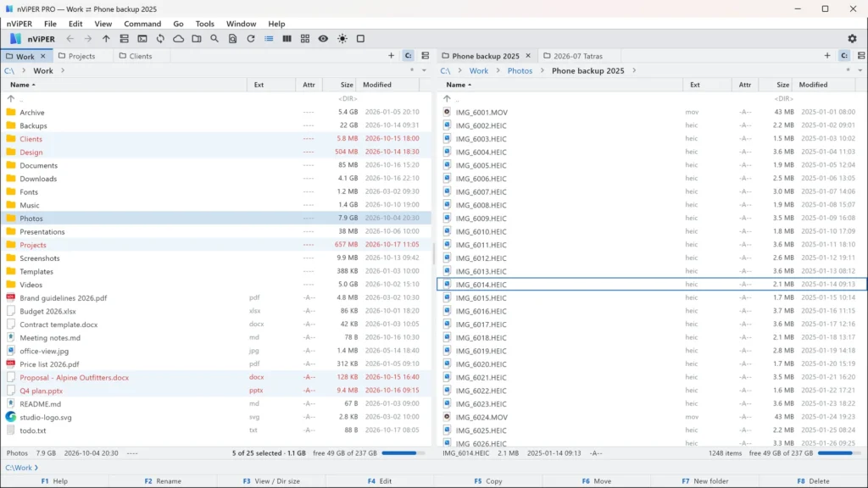Go up one folder level via toolbar arrow
Viewport: 868px width, 488px height.
[106, 39]
